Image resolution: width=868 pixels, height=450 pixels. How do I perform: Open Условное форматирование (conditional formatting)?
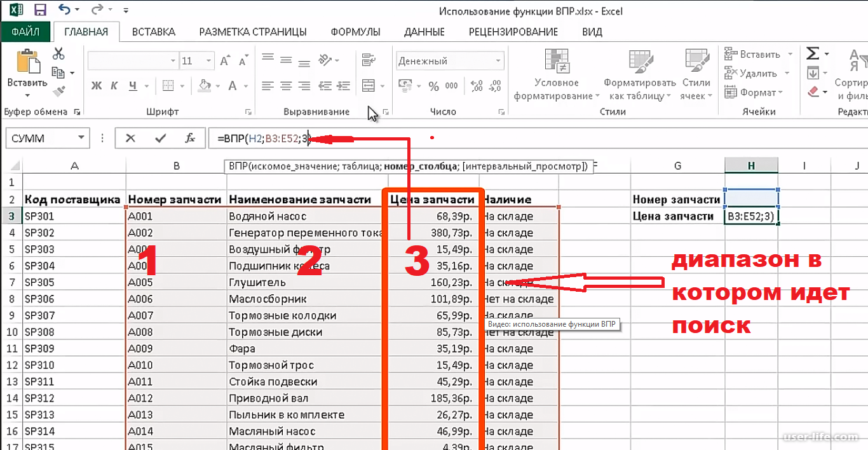click(557, 74)
